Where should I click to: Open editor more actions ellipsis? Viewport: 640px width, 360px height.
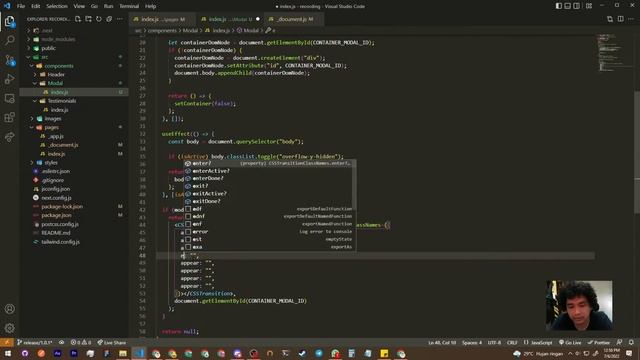click(x=631, y=19)
